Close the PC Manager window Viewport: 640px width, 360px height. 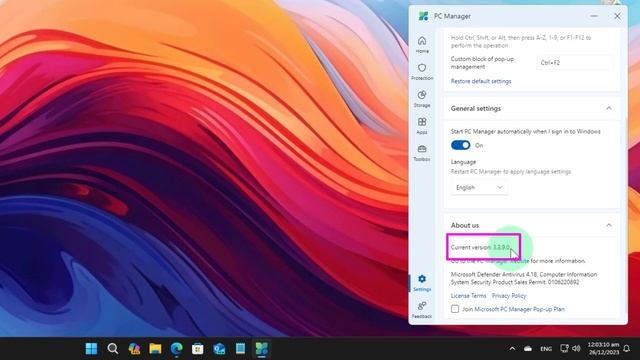click(617, 16)
